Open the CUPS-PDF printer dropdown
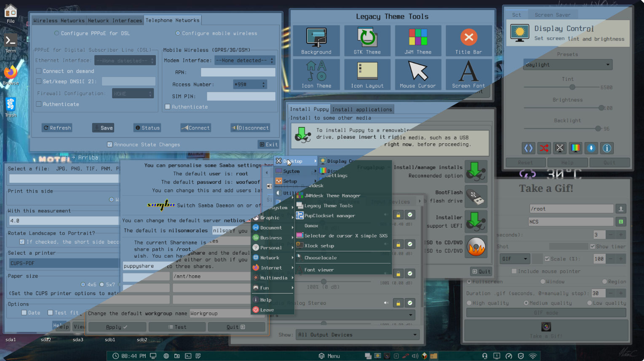The height and width of the screenshot is (361, 644). pos(64,263)
